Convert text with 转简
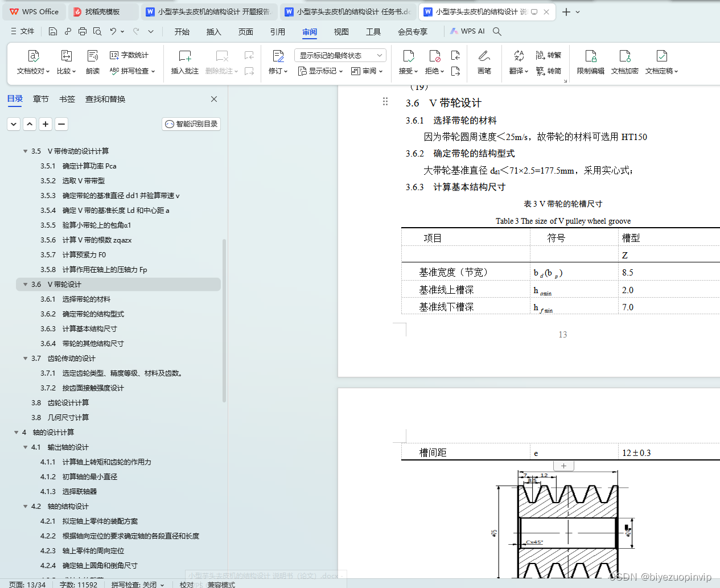The height and width of the screenshot is (588, 720). [x=549, y=71]
